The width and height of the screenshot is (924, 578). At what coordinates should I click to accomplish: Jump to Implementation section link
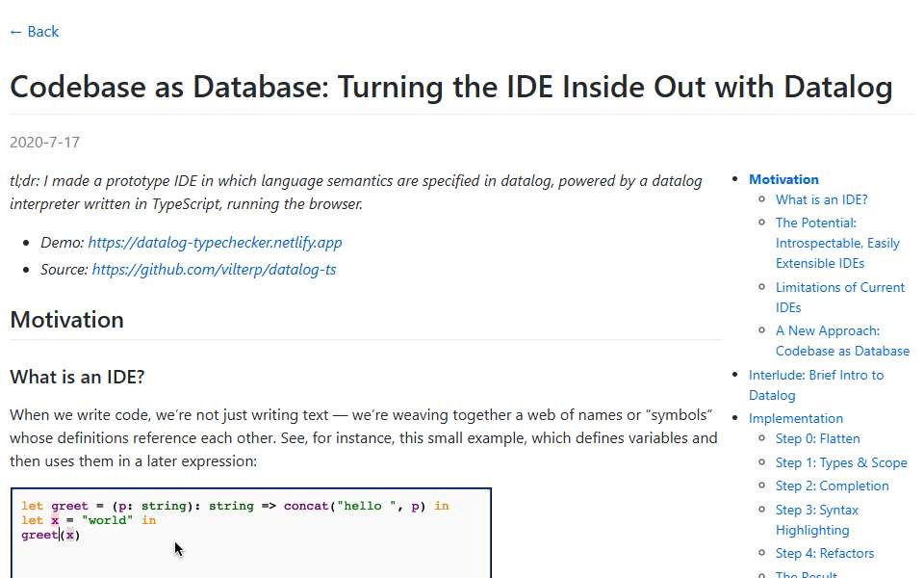(796, 418)
